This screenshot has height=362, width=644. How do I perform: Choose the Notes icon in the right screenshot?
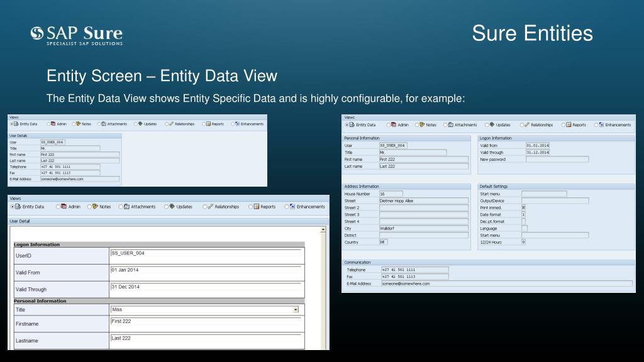(422, 124)
